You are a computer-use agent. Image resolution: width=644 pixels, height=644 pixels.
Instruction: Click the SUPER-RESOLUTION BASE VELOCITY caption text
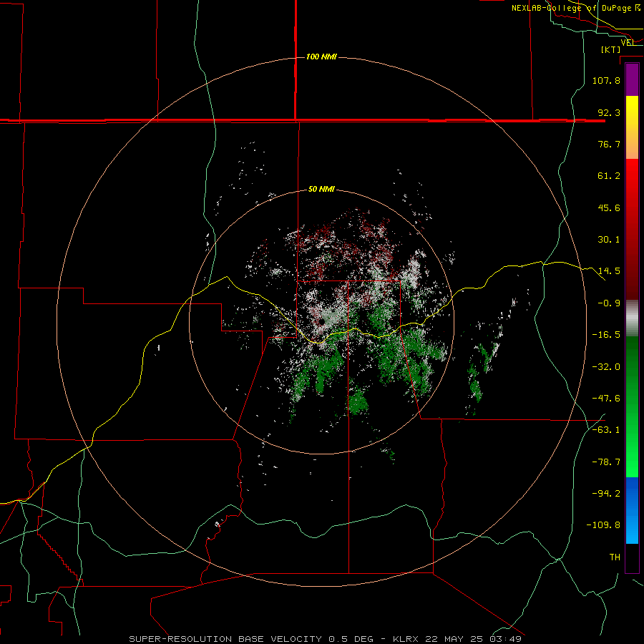pyautogui.click(x=225, y=639)
